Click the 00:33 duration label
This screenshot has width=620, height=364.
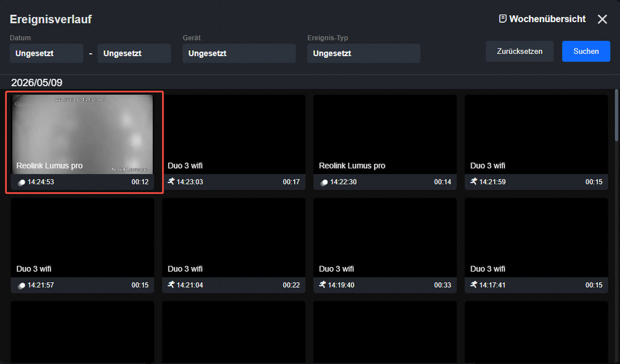coord(442,285)
